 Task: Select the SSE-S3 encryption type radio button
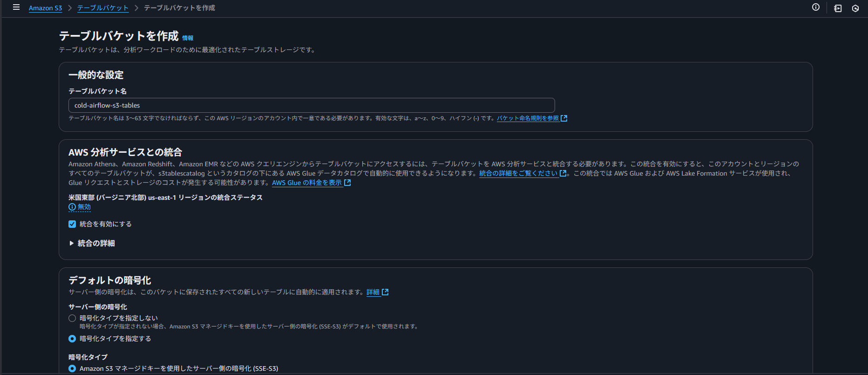point(72,368)
